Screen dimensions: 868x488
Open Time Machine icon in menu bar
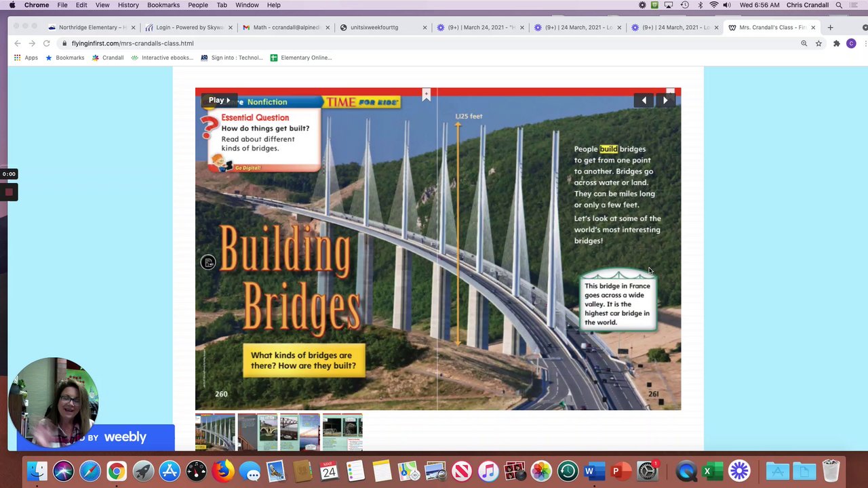pos(685,5)
